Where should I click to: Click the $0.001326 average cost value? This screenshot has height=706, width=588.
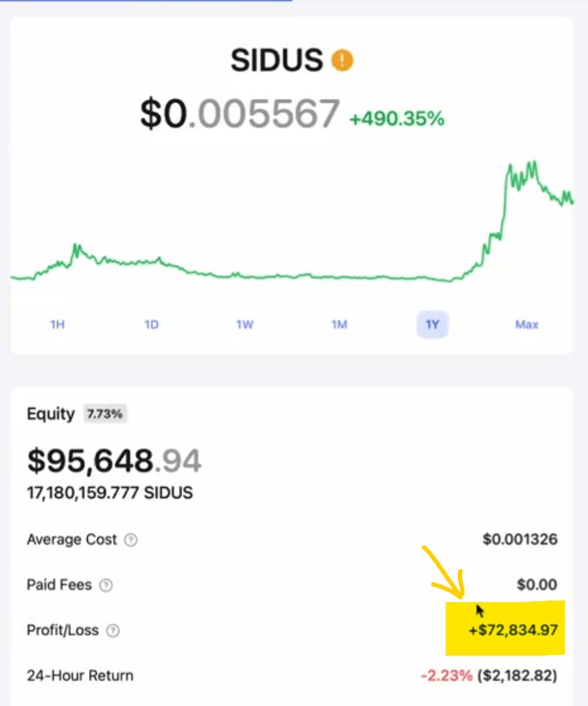pyautogui.click(x=519, y=539)
